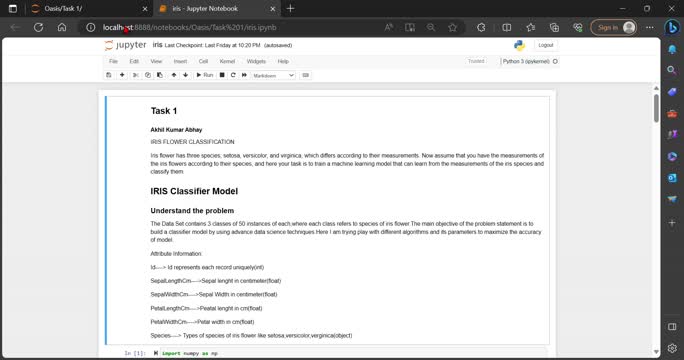Open the File menu
The height and width of the screenshot is (360, 684).
113,62
